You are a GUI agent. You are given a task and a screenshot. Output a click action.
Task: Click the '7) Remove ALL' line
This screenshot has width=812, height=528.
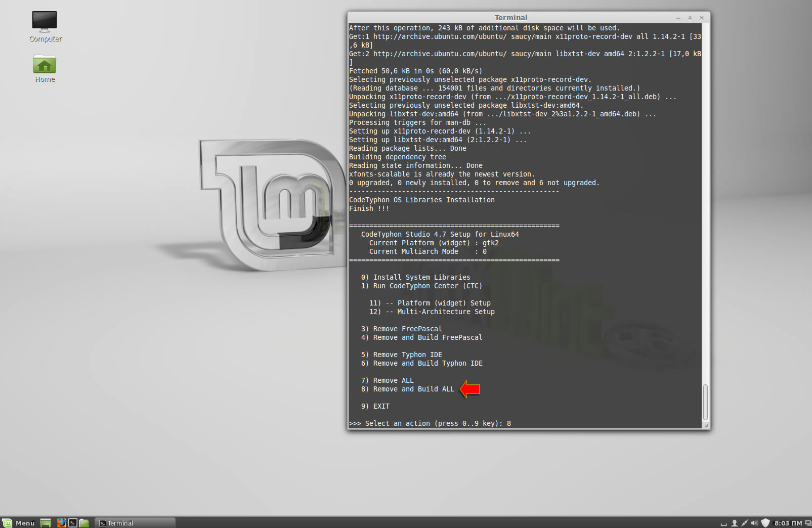[x=387, y=380]
